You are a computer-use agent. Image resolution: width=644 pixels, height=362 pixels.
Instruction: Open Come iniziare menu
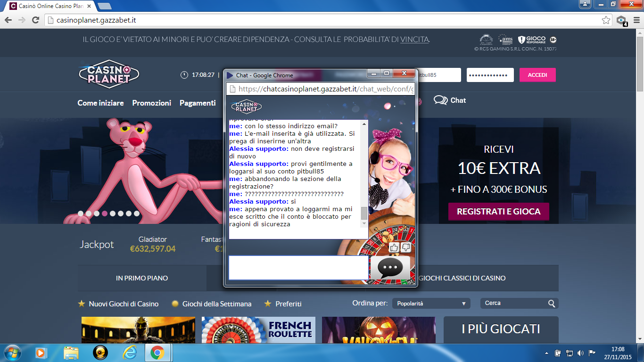coord(100,103)
